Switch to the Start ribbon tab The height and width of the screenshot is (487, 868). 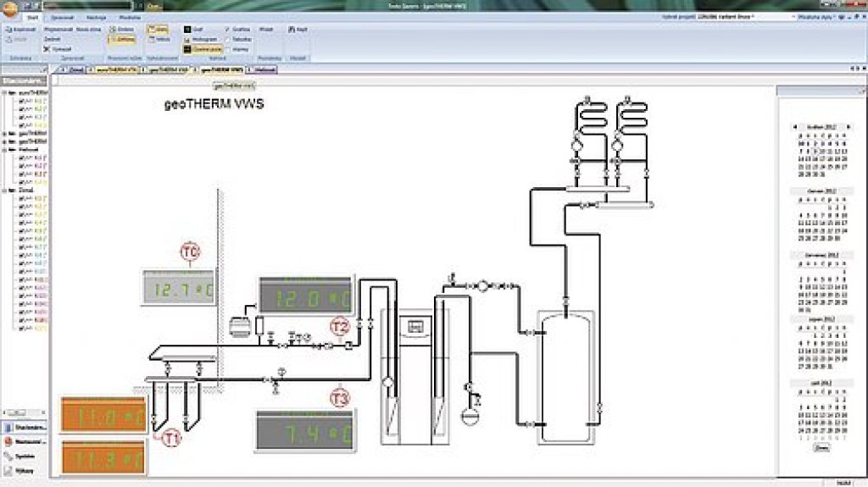point(32,18)
